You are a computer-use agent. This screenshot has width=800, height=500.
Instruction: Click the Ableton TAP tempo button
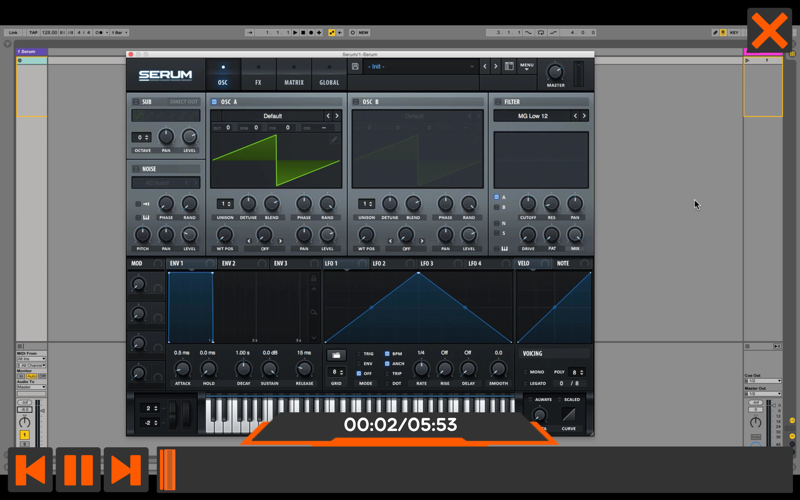click(33, 32)
